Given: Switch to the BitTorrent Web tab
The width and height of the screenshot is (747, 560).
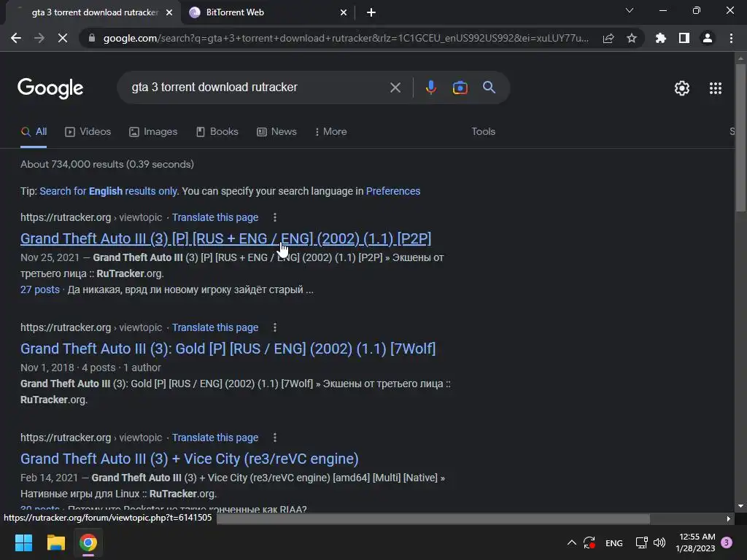Looking at the screenshot, I should click(x=268, y=12).
